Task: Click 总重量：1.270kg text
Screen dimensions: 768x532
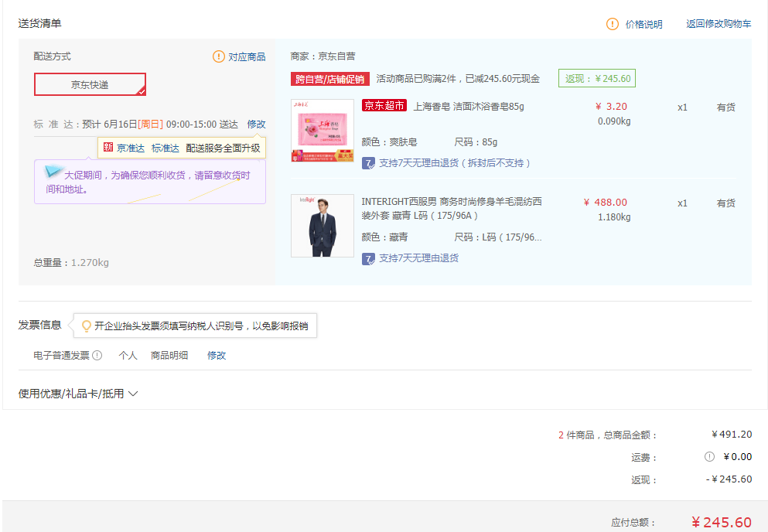Action: [x=71, y=263]
